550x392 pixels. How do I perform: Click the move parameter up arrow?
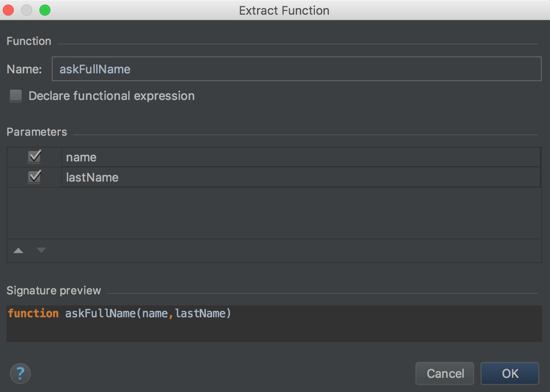(x=18, y=250)
